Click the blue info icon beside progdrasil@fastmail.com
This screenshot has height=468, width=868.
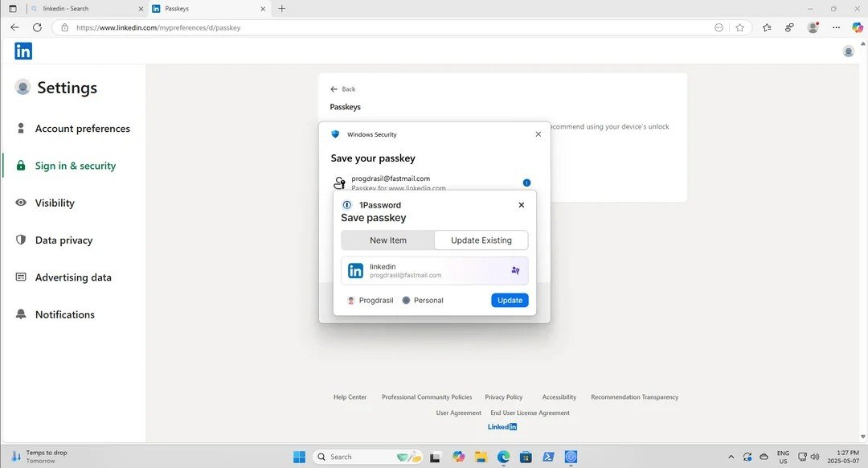526,183
